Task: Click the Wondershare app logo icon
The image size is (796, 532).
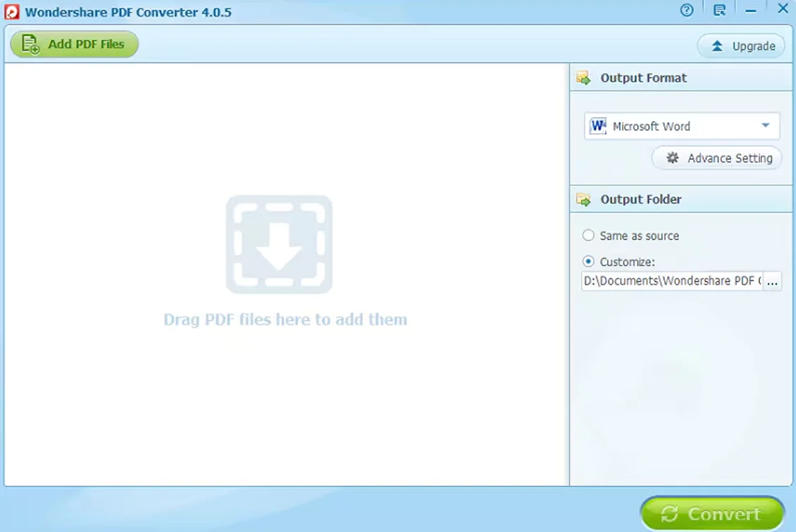Action: pyautogui.click(x=12, y=12)
